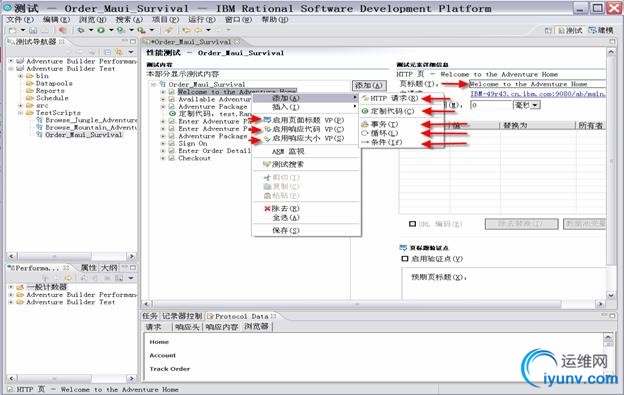Click the Save disk icon in toolbar
Screen dimensions: 624x395
33,30
